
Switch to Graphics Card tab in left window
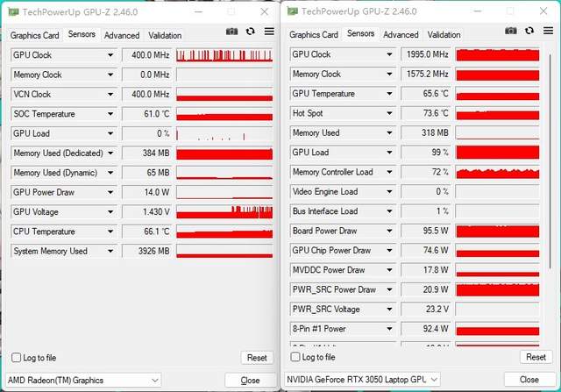click(x=35, y=35)
